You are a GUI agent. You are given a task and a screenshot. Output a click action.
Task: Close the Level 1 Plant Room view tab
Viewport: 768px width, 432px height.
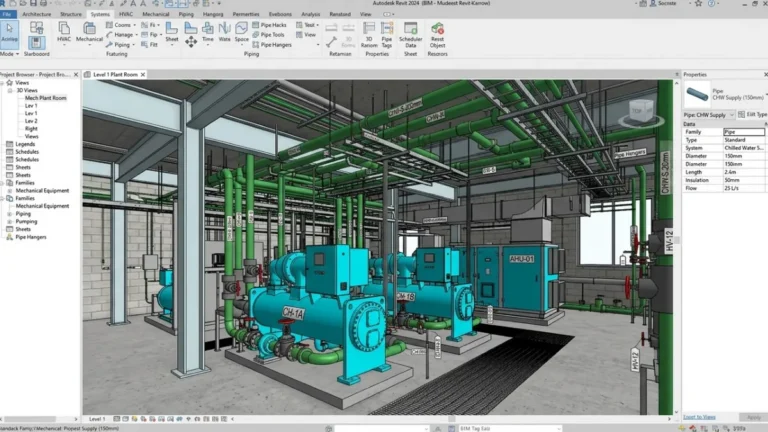click(x=143, y=74)
